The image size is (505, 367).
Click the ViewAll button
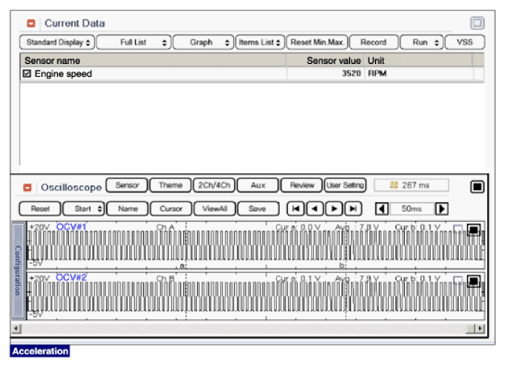(x=215, y=209)
